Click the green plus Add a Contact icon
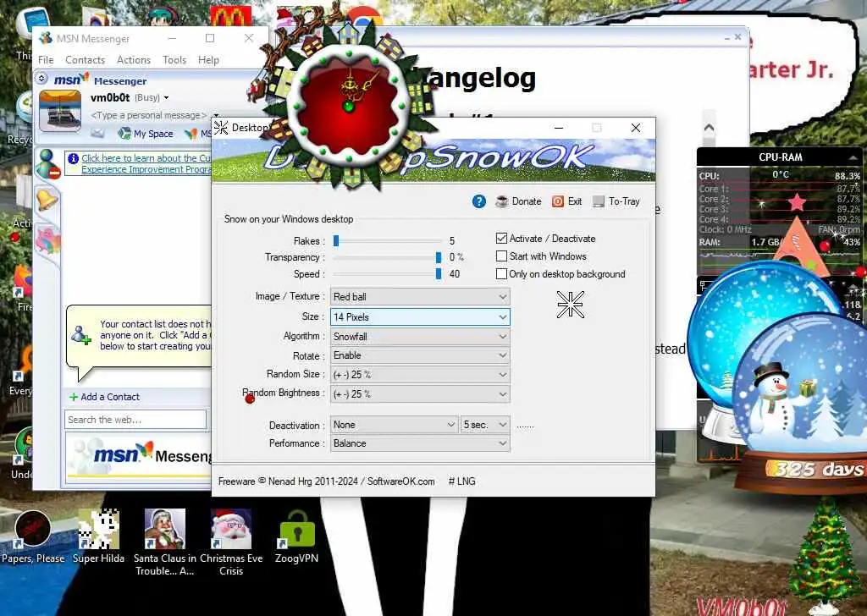Viewport: 867px width, 616px height. pyautogui.click(x=74, y=397)
